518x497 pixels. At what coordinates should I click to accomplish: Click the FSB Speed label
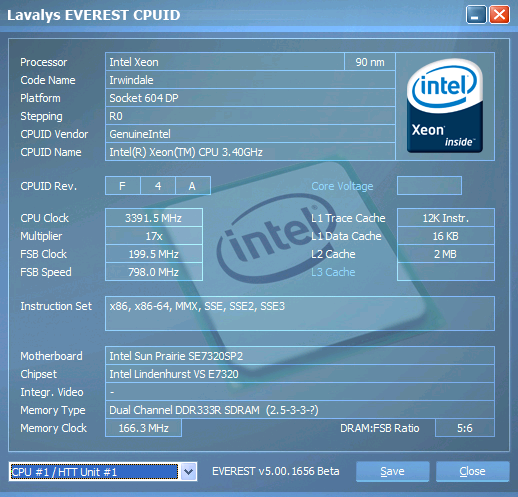point(46,272)
